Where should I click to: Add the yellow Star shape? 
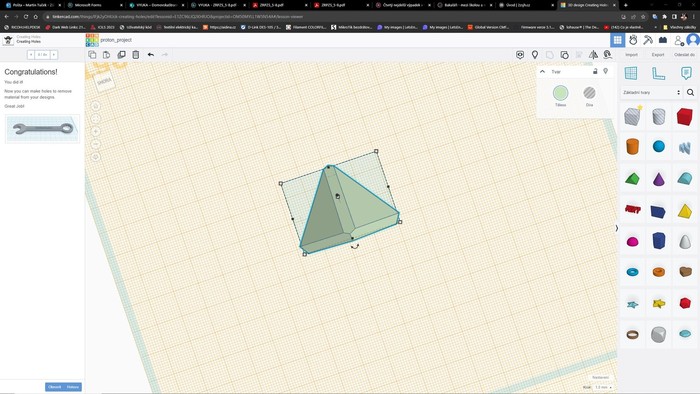point(658,303)
